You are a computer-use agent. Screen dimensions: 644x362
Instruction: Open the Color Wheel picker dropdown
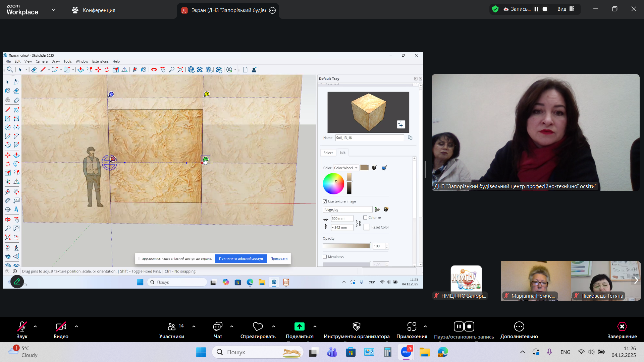pos(346,168)
